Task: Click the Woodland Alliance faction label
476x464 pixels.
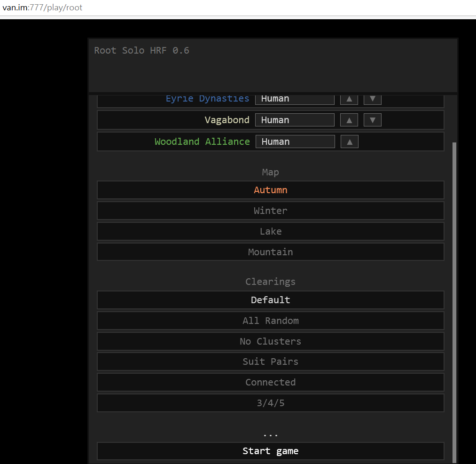Action: 202,142
